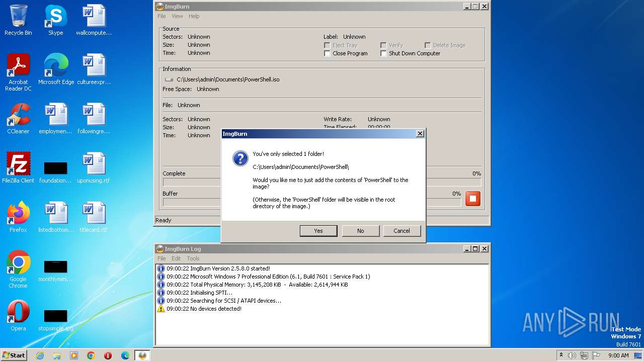Click No in ImgBurn dialog
Screen dimensions: 644x362
pos(361,231)
